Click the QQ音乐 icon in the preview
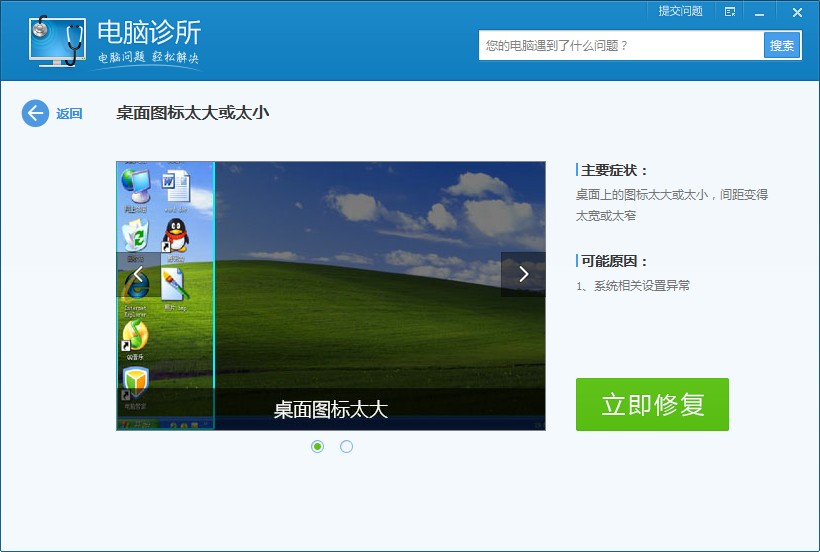The image size is (820, 552). 135,336
